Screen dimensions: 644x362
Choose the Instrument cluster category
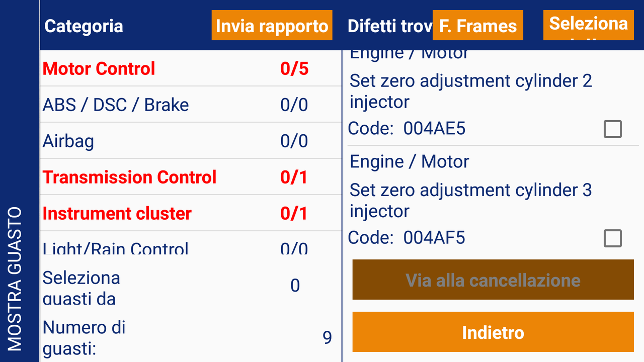tap(117, 214)
